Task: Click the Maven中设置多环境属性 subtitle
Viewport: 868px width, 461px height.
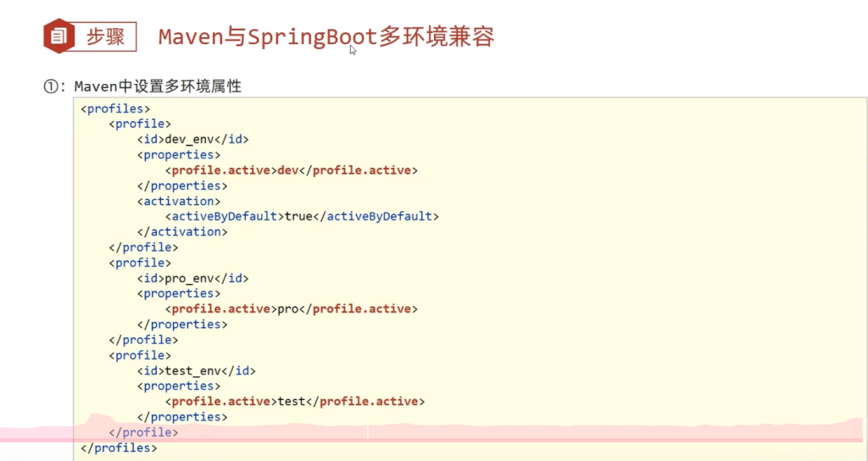Action: (158, 86)
